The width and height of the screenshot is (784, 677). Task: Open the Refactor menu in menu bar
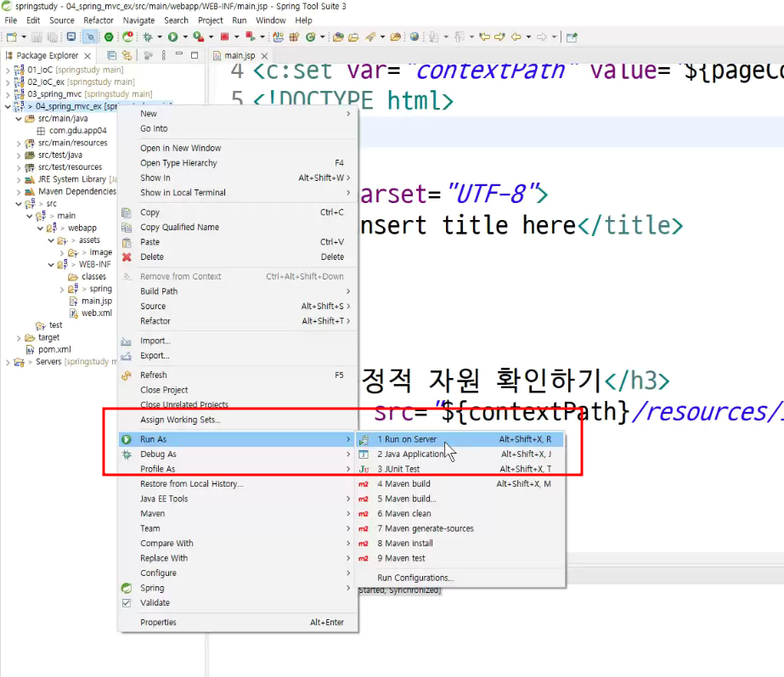98,20
